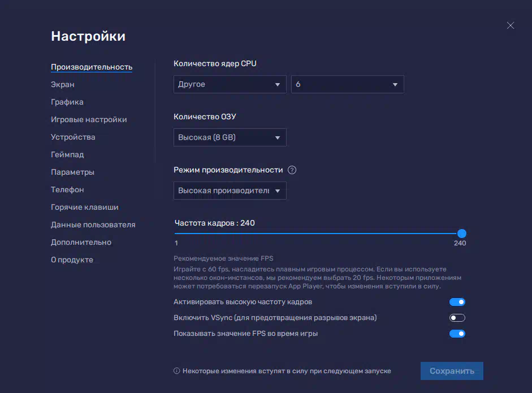Expand the Высокая производительность mode dropdown
Screen dimensions: 532x393
230,191
